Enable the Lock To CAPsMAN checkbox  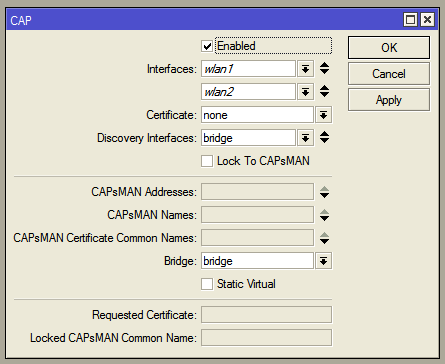207,161
